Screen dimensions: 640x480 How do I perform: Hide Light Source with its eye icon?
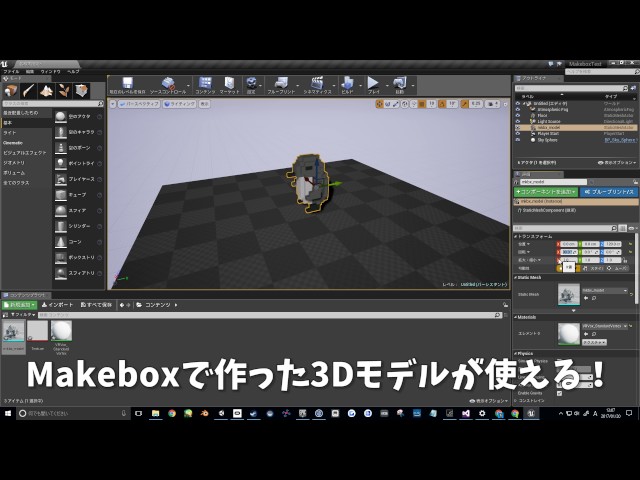pos(518,121)
